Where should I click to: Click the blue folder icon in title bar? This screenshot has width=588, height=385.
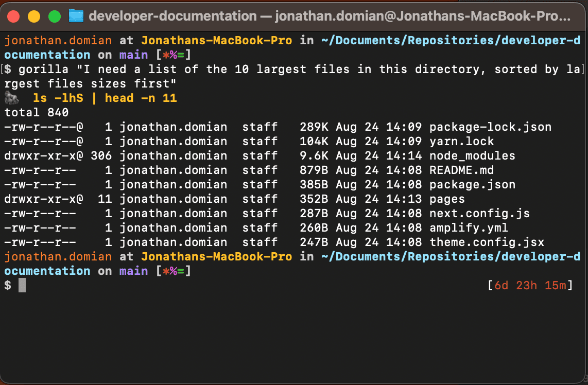click(x=76, y=16)
